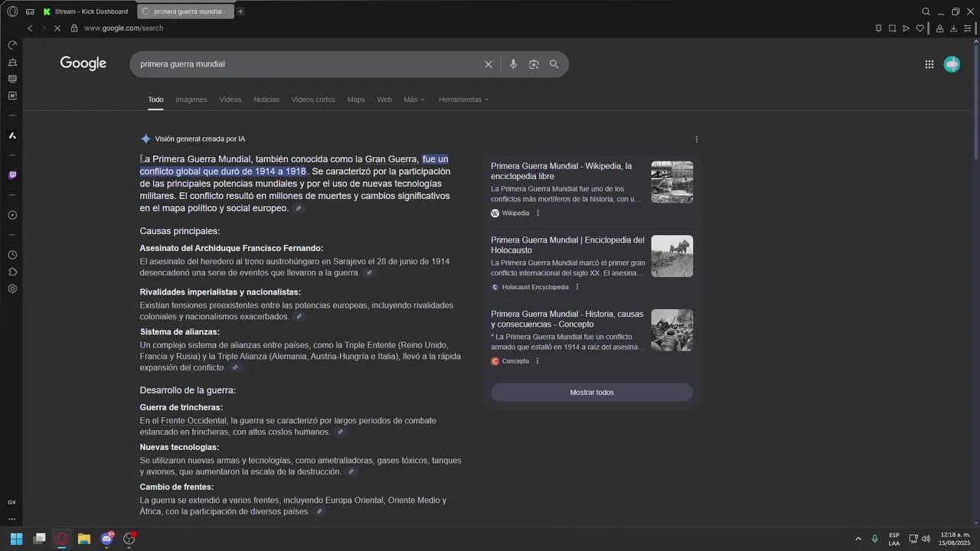Viewport: 980px width, 551px height.
Task: Show hidden system tray icons chevron
Action: tap(857, 539)
